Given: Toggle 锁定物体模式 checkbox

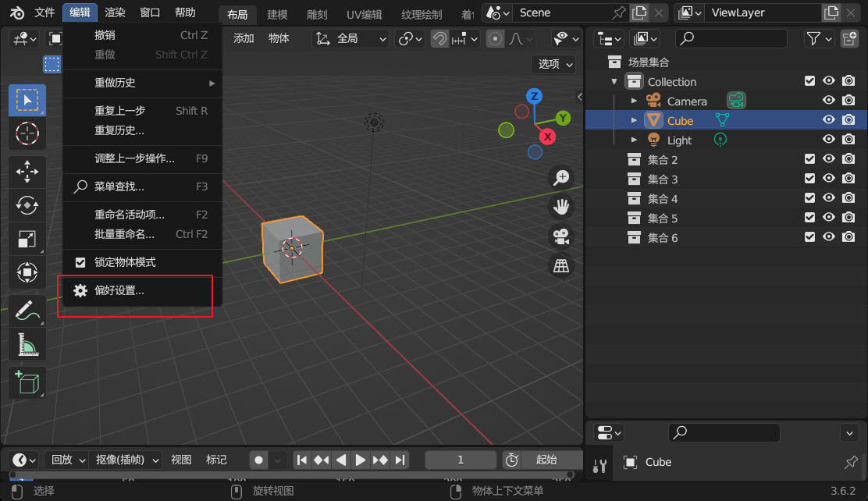Looking at the screenshot, I should [x=80, y=262].
